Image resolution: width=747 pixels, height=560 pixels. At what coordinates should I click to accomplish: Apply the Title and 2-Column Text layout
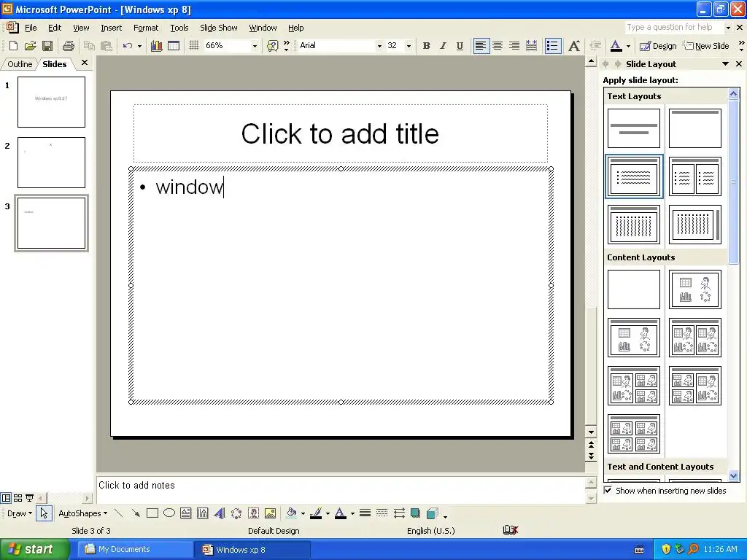pos(694,176)
